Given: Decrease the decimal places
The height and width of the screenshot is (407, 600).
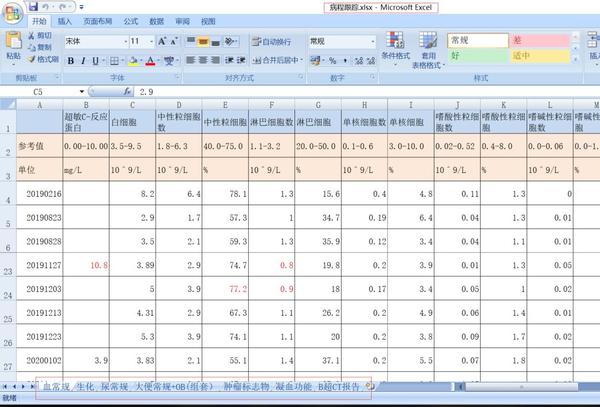Looking at the screenshot, I should 371,60.
